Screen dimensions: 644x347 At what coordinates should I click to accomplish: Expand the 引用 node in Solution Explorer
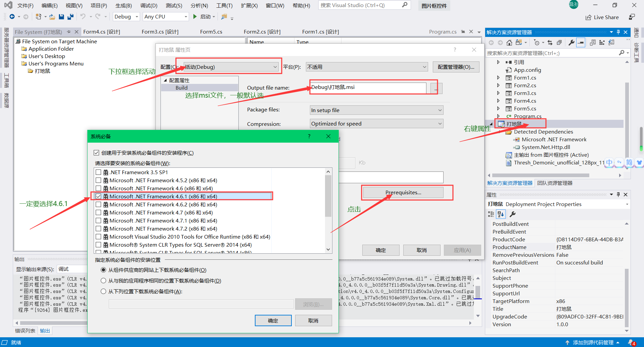[x=499, y=62]
